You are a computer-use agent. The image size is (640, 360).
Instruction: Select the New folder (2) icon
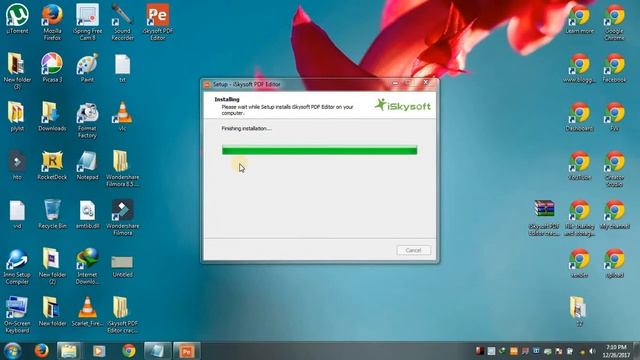pos(52,266)
